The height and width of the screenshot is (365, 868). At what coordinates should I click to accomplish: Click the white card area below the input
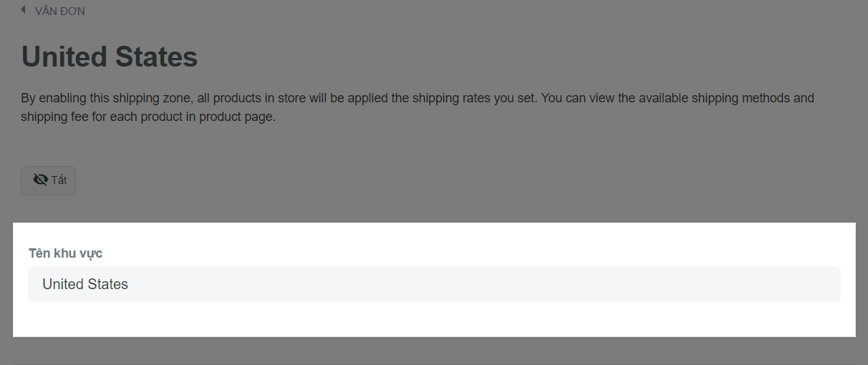point(434,319)
